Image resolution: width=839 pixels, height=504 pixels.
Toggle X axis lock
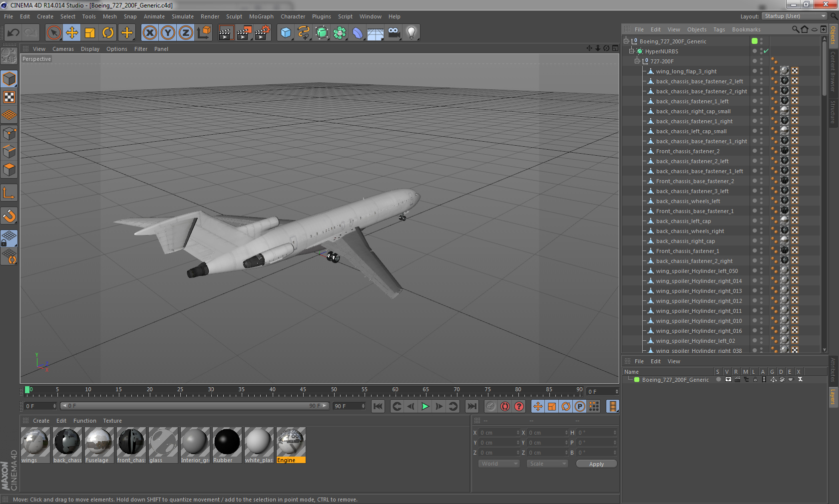(150, 33)
